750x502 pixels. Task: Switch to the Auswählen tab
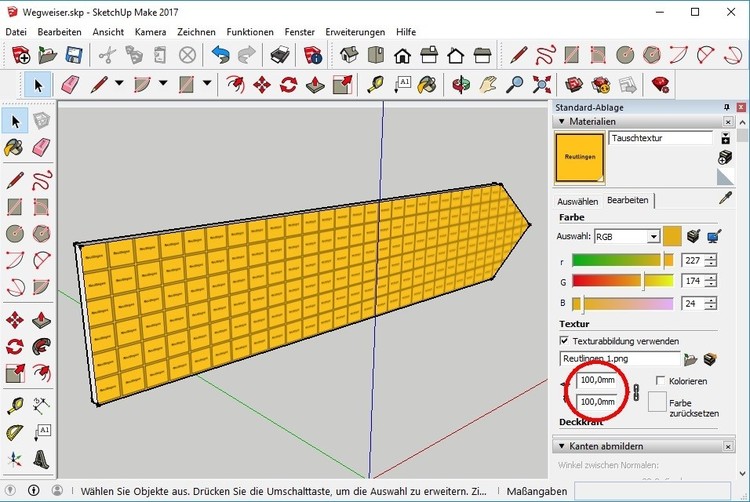click(x=577, y=202)
